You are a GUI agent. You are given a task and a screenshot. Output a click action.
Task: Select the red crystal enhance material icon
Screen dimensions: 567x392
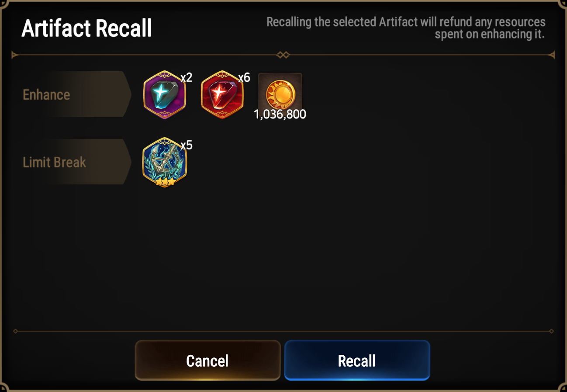[222, 95]
